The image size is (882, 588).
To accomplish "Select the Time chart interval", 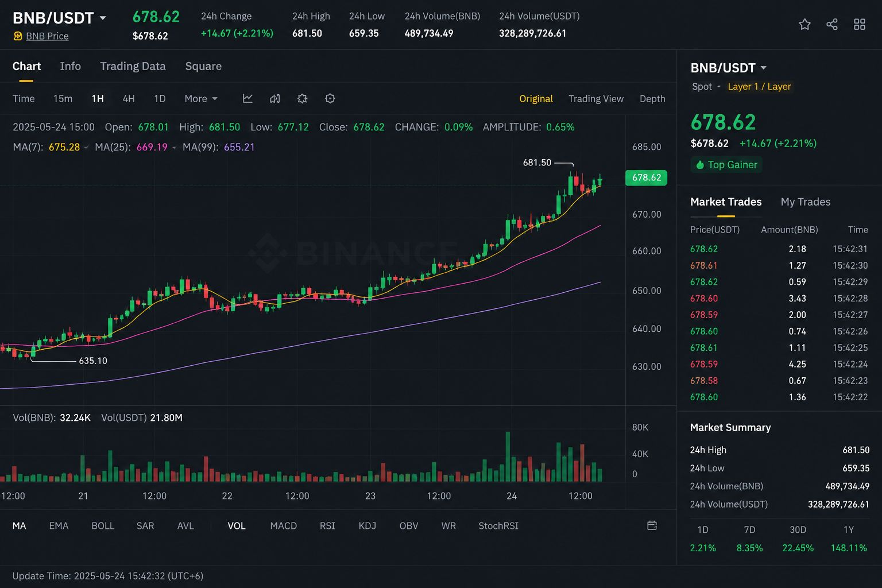I will pos(24,98).
